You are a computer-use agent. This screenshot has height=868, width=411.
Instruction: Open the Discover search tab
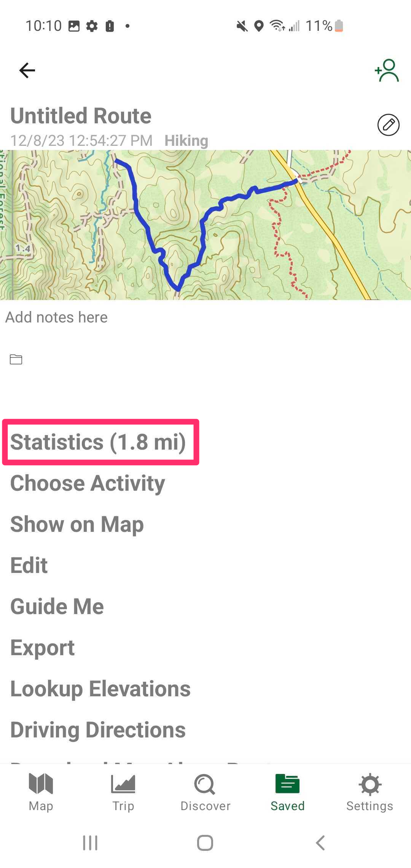pos(205,792)
